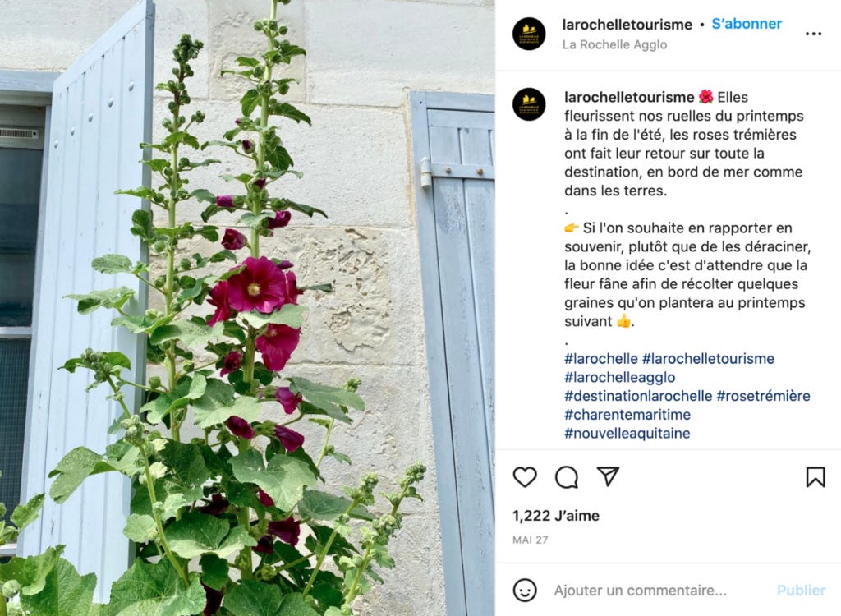841x616 pixels.
Task: Open emoji picker smiley icon
Action: [x=525, y=591]
